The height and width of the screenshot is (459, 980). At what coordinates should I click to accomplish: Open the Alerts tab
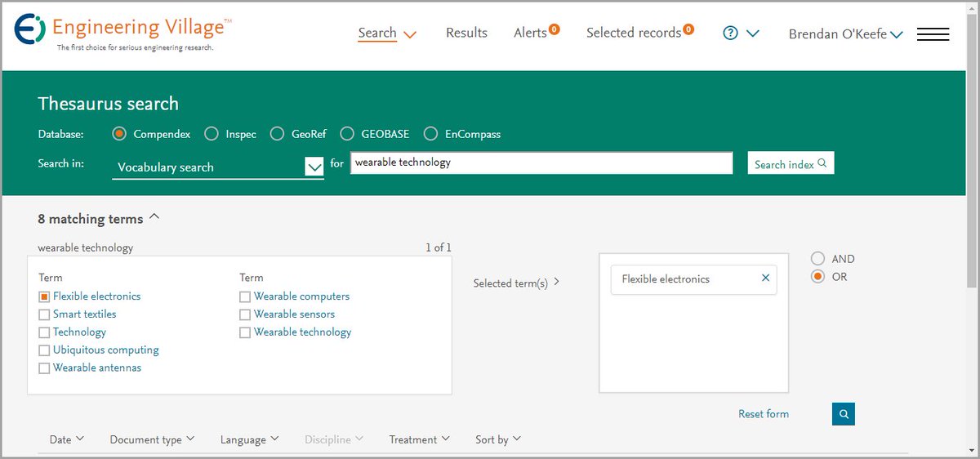pos(531,33)
